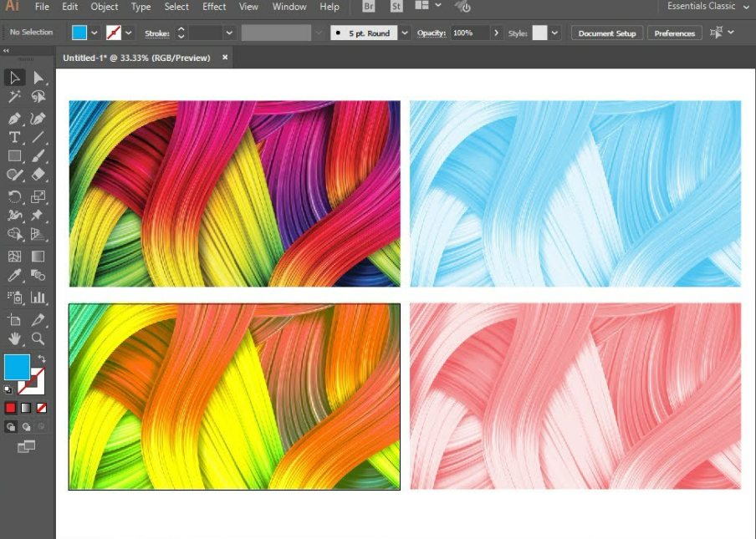756x539 pixels.
Task: Switch paint mode to Gradient
Action: (x=26, y=408)
